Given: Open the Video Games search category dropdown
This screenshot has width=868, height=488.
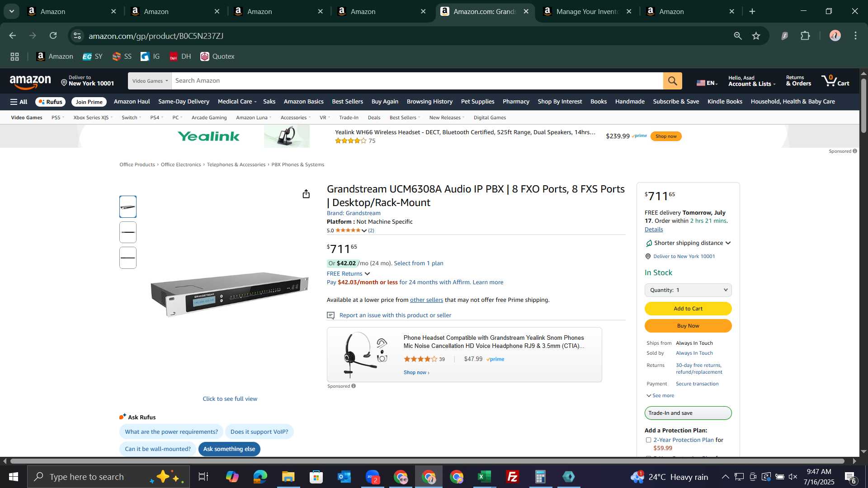Looking at the screenshot, I should pos(150,81).
